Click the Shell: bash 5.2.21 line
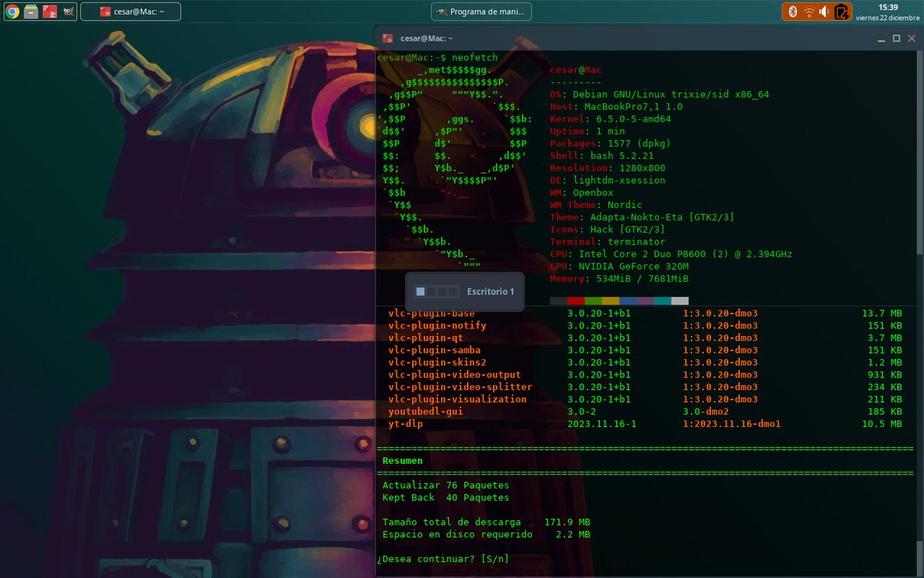Viewport: 924px width, 578px height. (602, 156)
